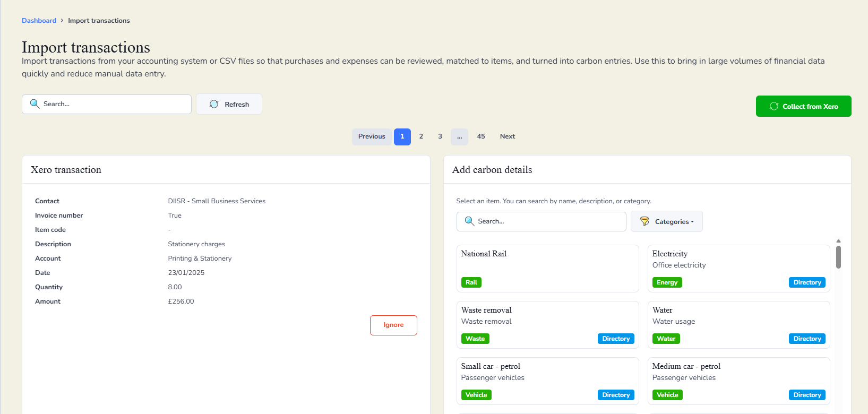Click the Xero transaction panel heading

click(x=66, y=170)
